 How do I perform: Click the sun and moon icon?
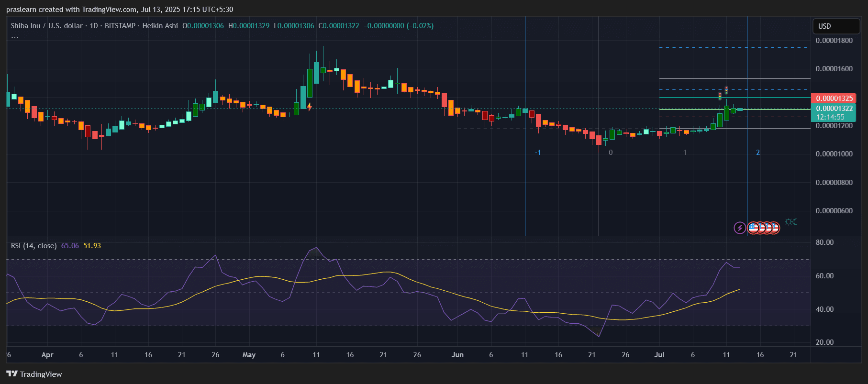coord(790,222)
